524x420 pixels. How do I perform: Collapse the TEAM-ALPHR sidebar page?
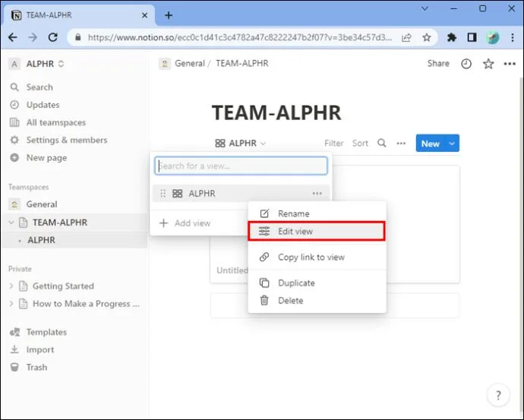point(11,223)
